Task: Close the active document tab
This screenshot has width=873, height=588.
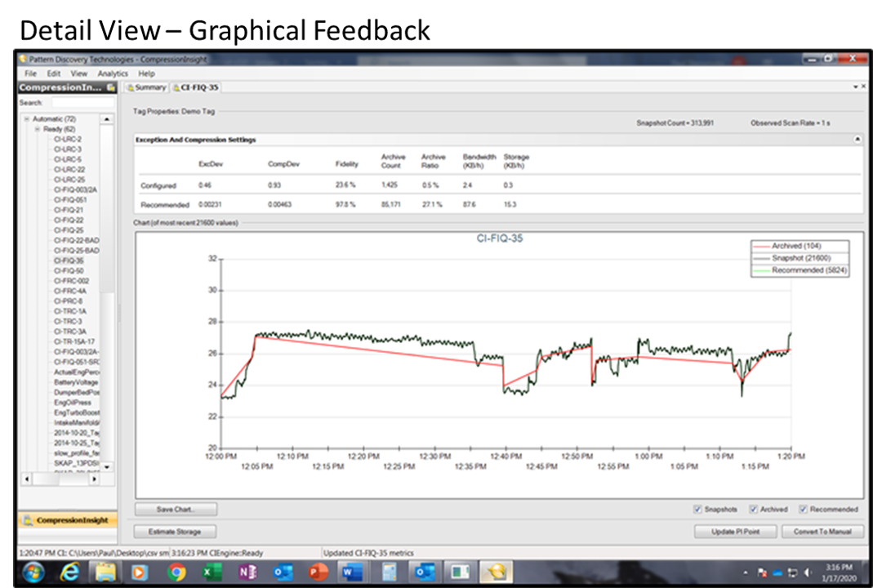Action: click(863, 87)
